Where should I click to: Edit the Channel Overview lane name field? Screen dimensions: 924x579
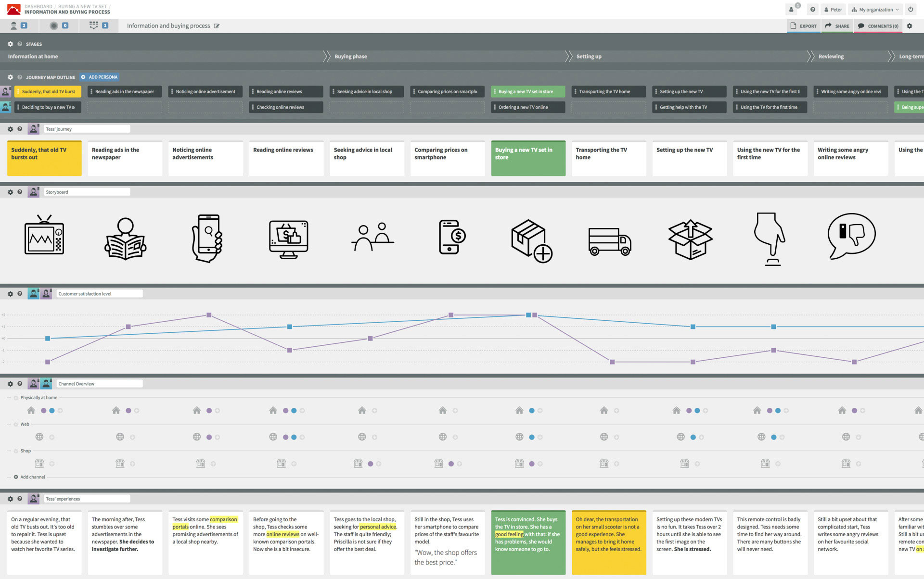[99, 384]
